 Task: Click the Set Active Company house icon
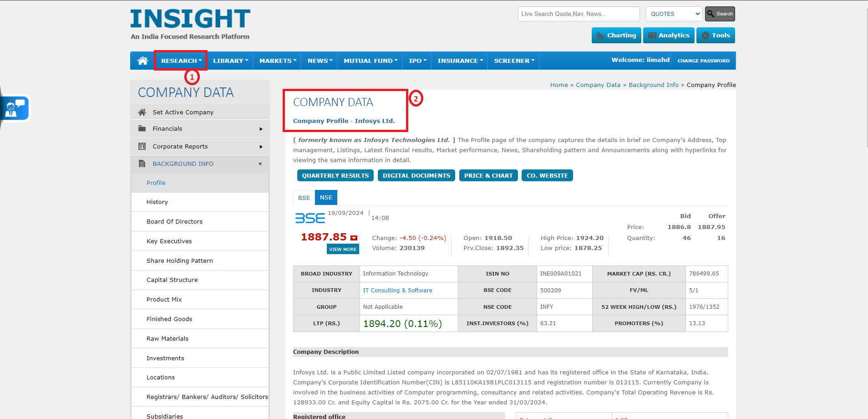click(142, 112)
